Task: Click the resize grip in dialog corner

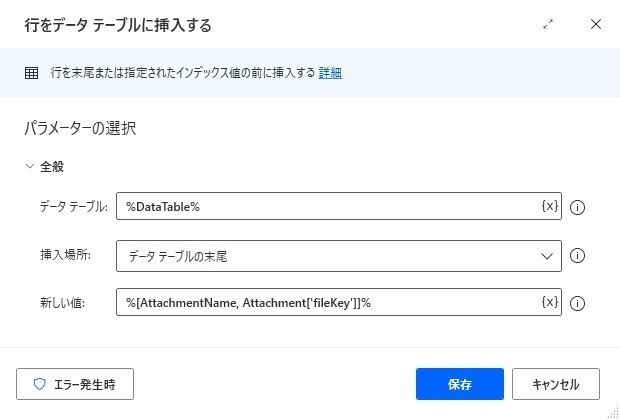Action: 614,413
